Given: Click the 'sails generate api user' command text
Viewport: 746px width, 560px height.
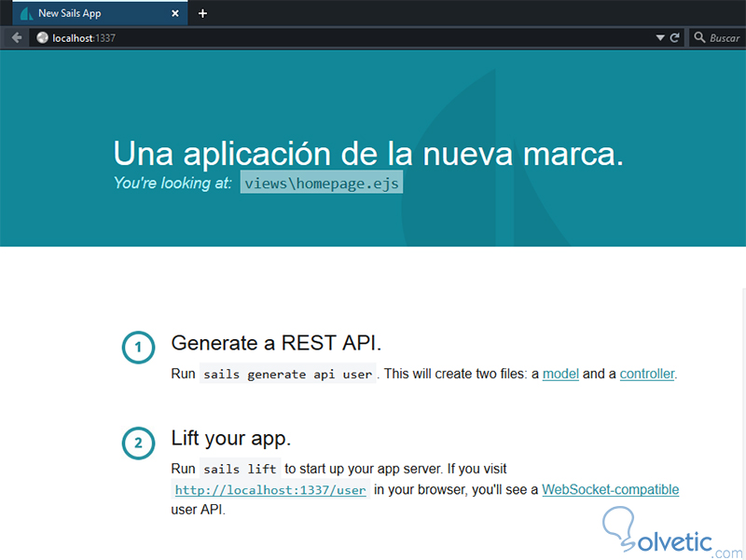Looking at the screenshot, I should [x=287, y=375].
